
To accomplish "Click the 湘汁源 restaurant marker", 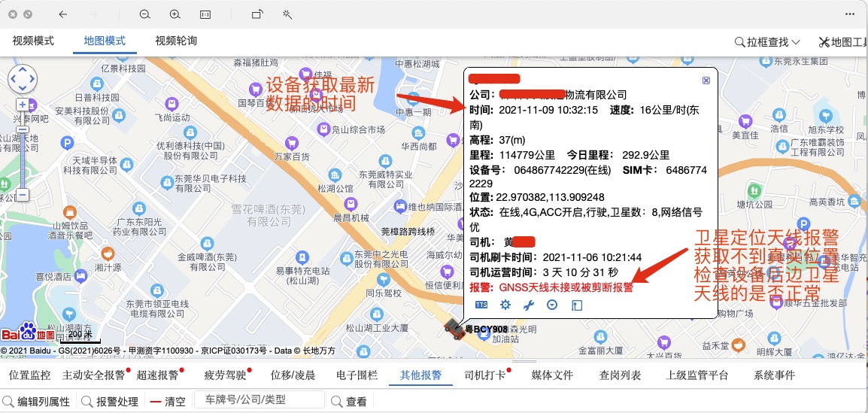I will [108, 254].
